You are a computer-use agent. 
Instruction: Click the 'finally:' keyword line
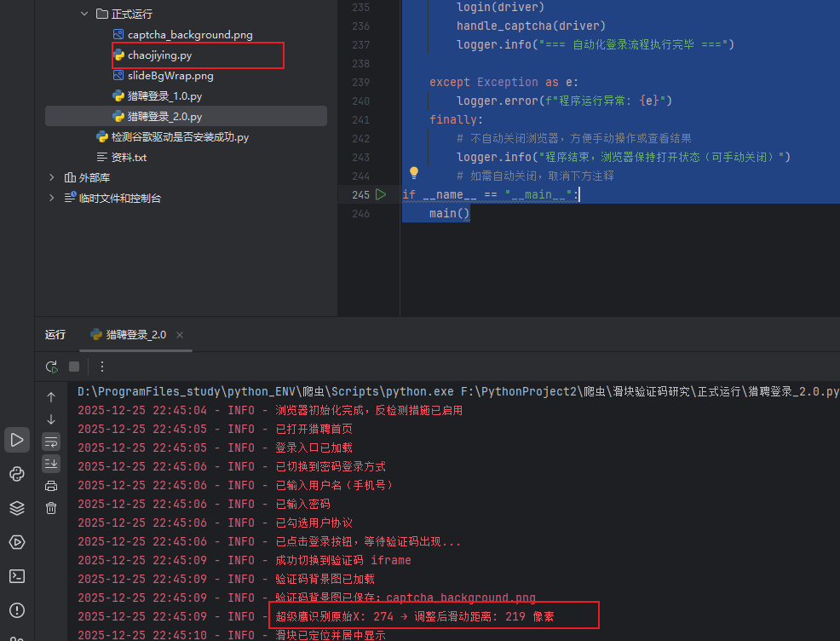456,119
